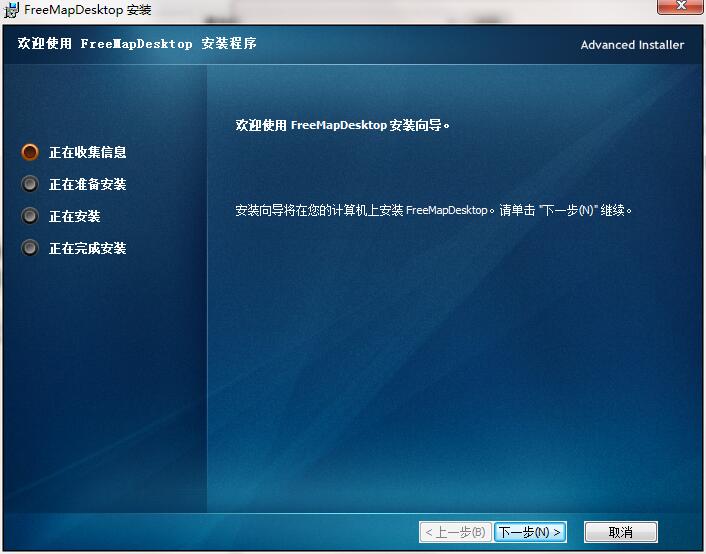Viewport: 706px width, 554px height.
Task: Select the 正在准备安装 step indicator
Action: coord(30,184)
